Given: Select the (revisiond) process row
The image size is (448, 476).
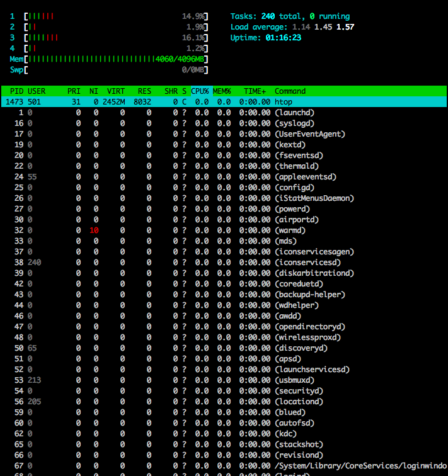Looking at the screenshot, I should (224, 455).
